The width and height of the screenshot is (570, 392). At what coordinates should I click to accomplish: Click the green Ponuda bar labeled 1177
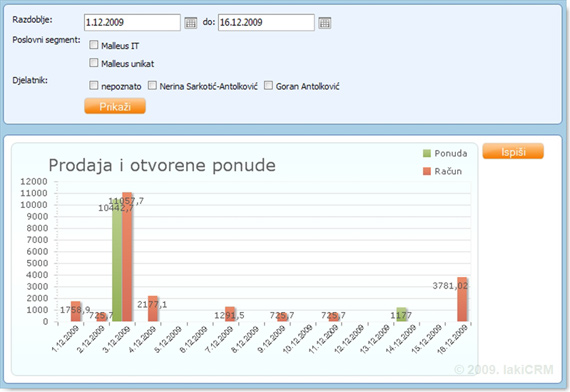click(401, 315)
